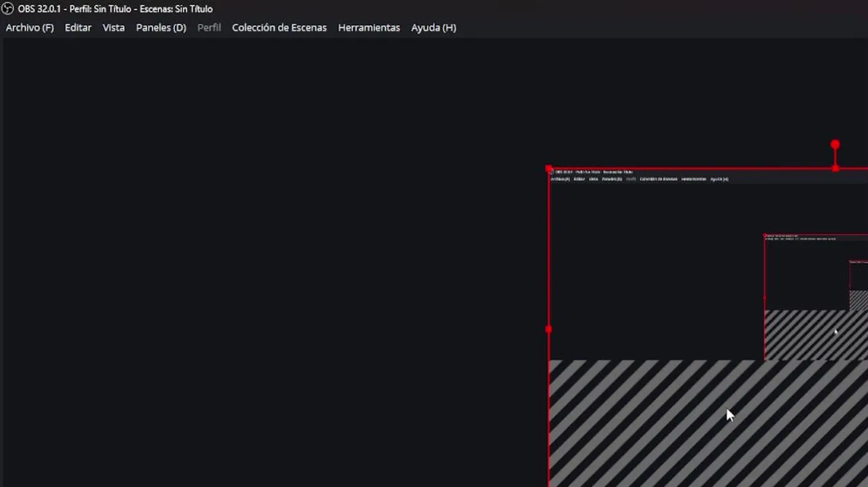Image resolution: width=868 pixels, height=487 pixels.
Task: Open the Paneles (D) menu
Action: 161,28
